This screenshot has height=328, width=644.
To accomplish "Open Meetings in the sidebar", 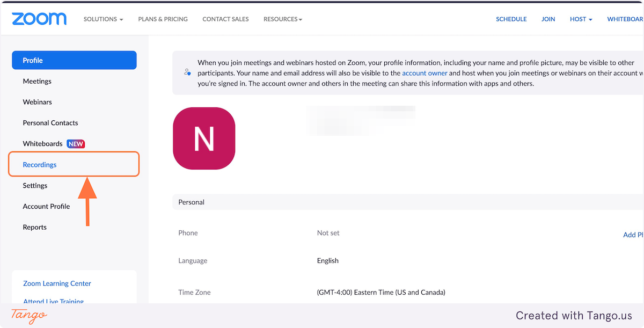I will tap(37, 81).
